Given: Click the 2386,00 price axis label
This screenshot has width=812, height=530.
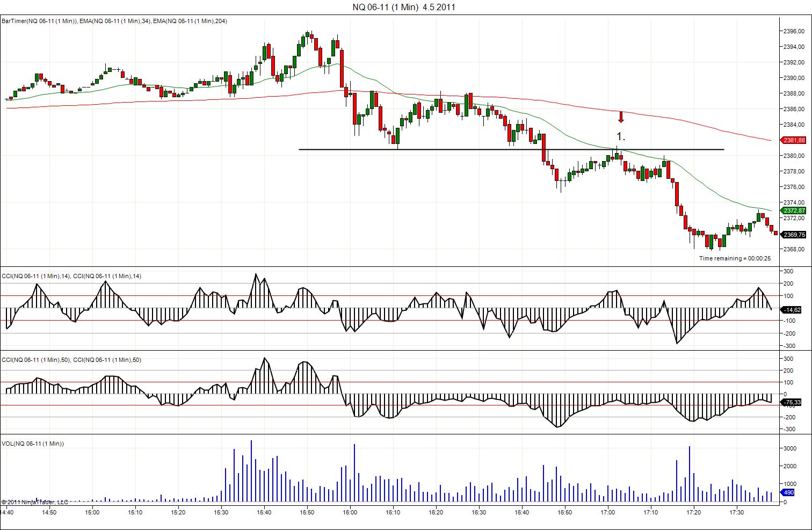Looking at the screenshot, I should (794, 109).
